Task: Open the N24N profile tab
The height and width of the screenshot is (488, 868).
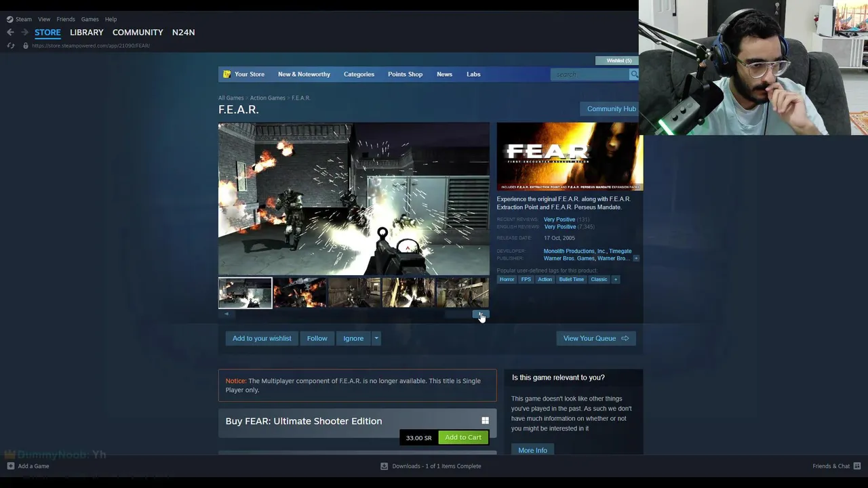Action: click(183, 32)
